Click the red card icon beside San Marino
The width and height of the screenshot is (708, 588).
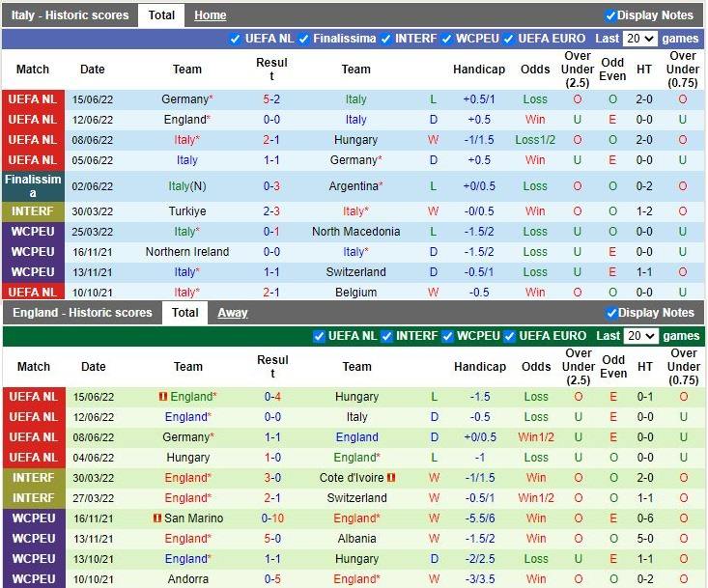pyautogui.click(x=156, y=518)
